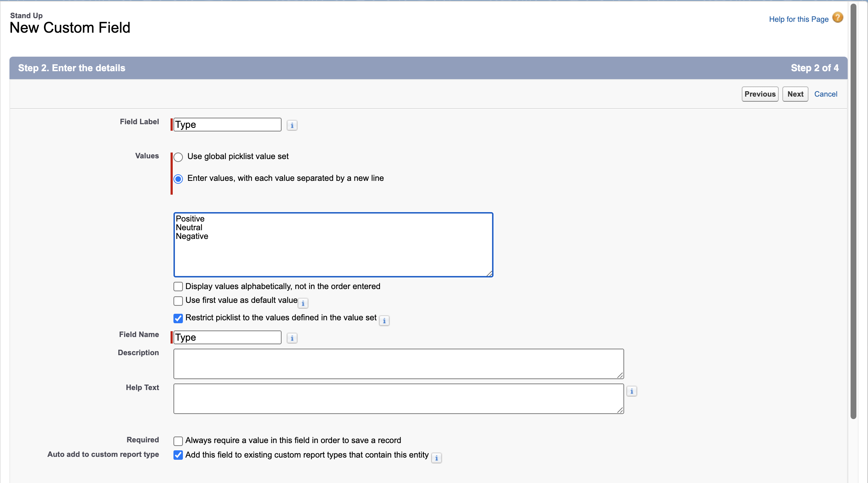The image size is (868, 483).
Task: Uncheck Add field to custom report types
Action: (x=178, y=455)
